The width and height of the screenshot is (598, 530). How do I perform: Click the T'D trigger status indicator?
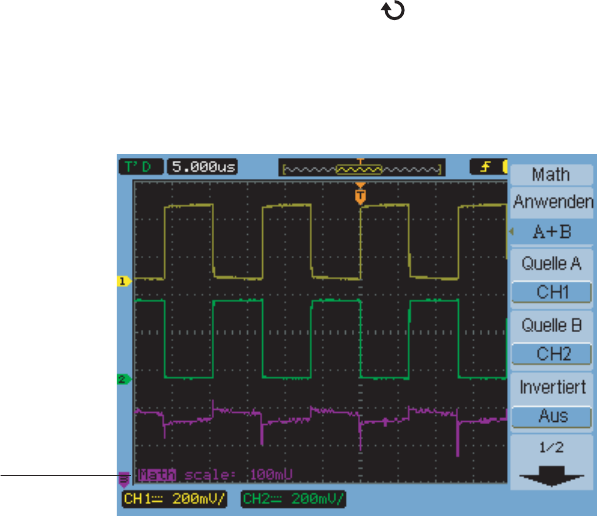point(141,167)
